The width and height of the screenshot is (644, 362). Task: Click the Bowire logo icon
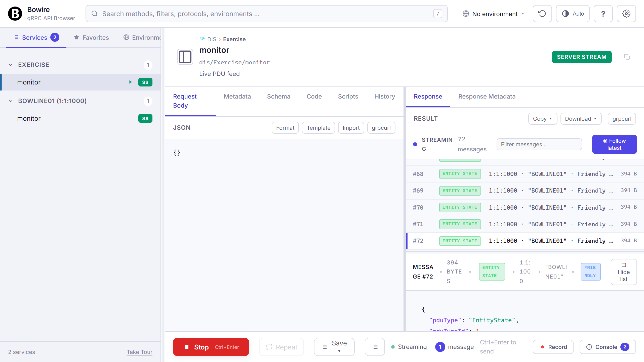pyautogui.click(x=15, y=14)
